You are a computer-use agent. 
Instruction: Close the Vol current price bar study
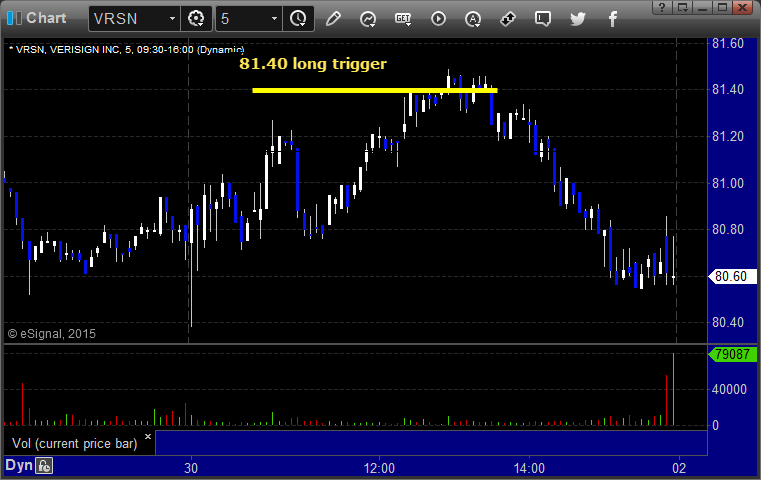(148, 436)
